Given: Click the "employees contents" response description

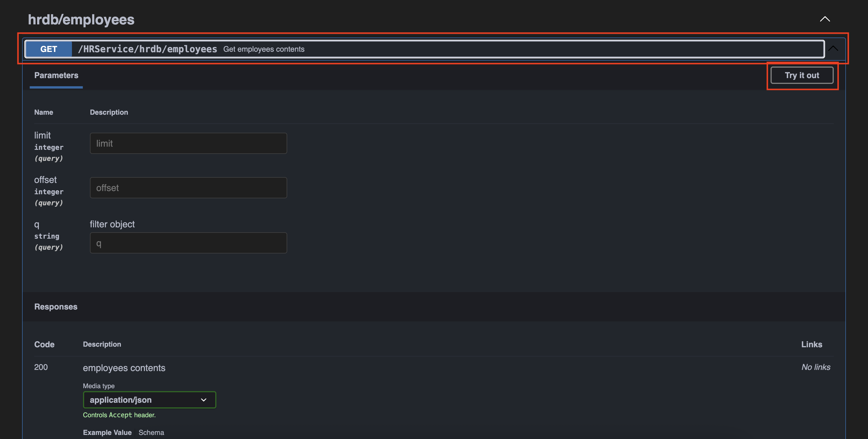Looking at the screenshot, I should pyautogui.click(x=124, y=368).
